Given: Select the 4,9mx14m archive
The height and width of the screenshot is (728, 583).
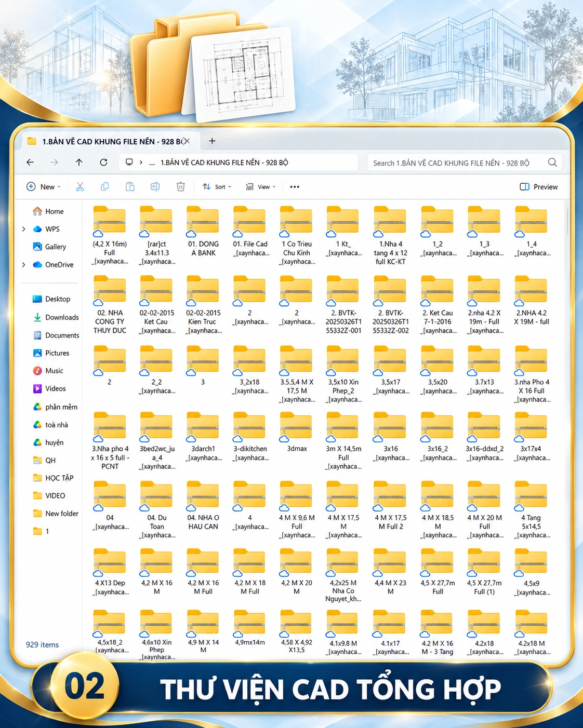Looking at the screenshot, I should (x=250, y=627).
